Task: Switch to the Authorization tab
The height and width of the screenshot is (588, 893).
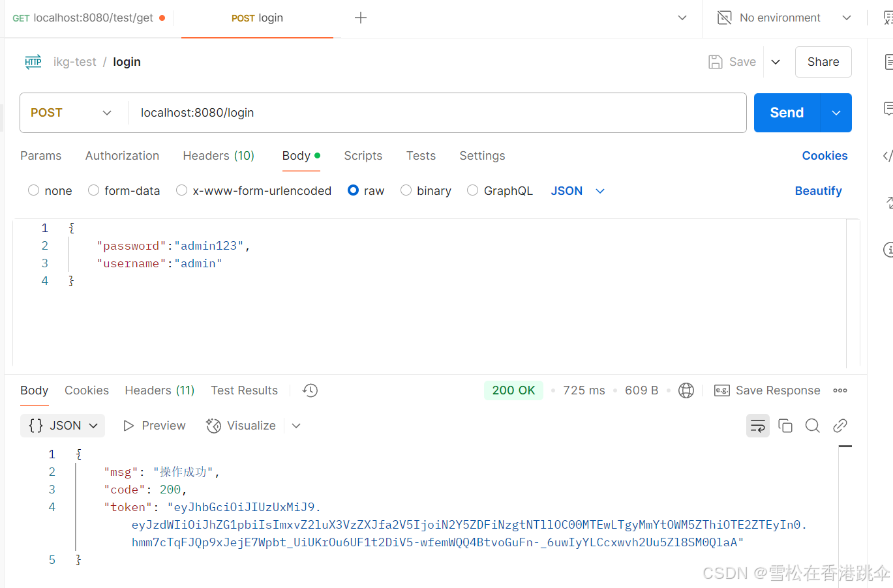Action: click(x=122, y=156)
